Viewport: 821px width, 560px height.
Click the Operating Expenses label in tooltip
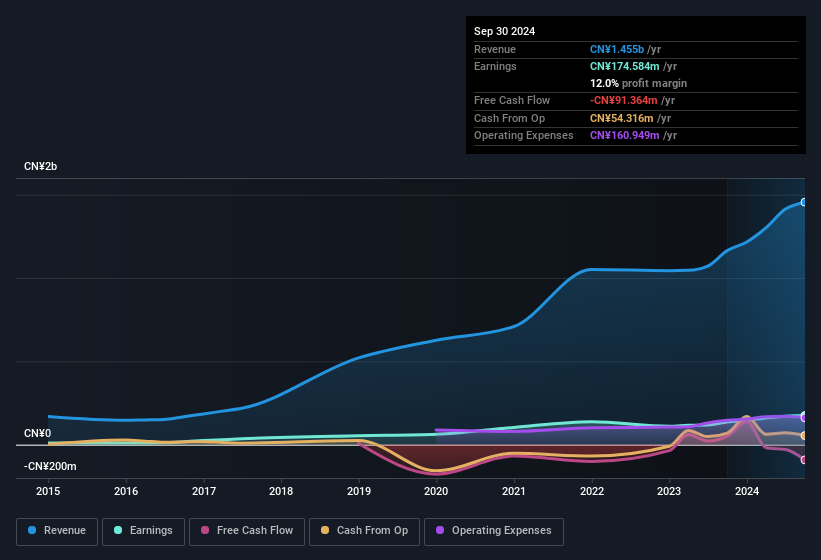pos(524,135)
